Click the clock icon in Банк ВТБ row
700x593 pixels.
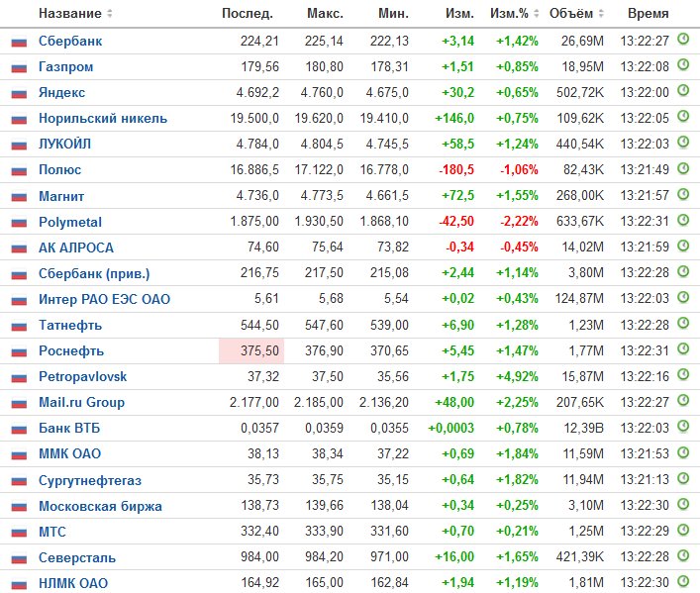pos(683,427)
